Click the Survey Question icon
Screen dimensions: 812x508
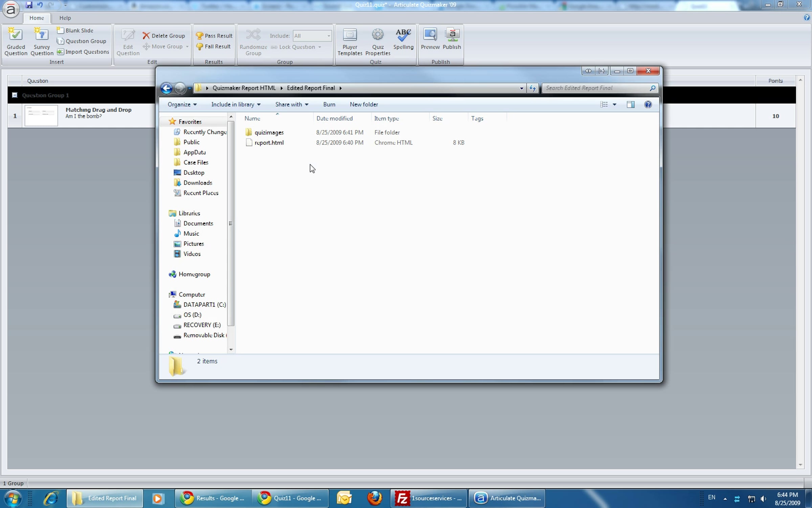coord(42,35)
